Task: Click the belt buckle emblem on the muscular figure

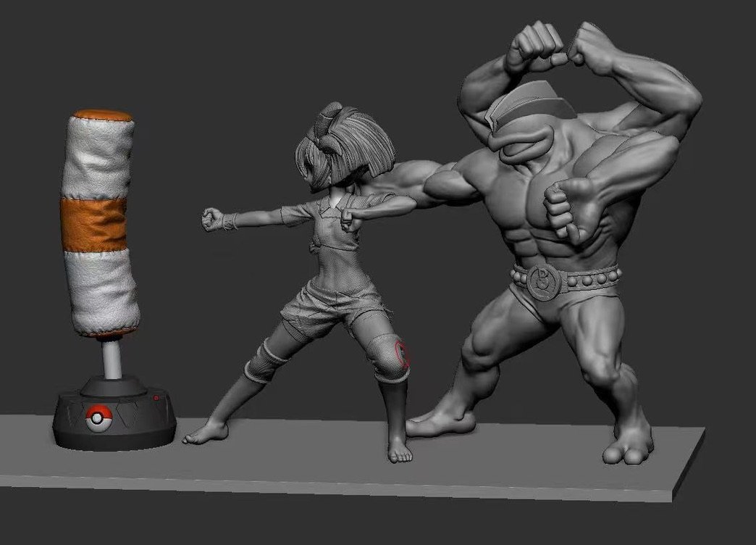Action: coord(541,280)
